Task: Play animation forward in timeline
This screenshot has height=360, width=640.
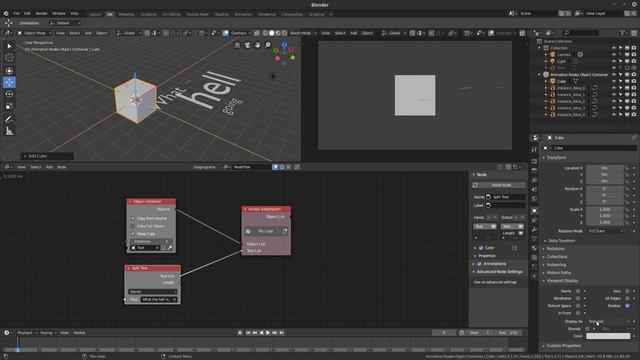Action: click(268, 333)
